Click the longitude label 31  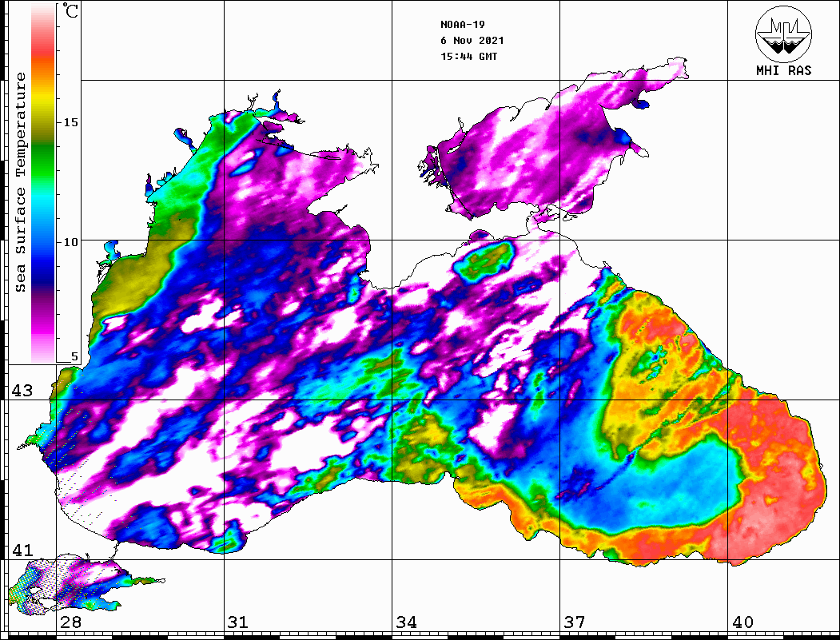[238, 622]
